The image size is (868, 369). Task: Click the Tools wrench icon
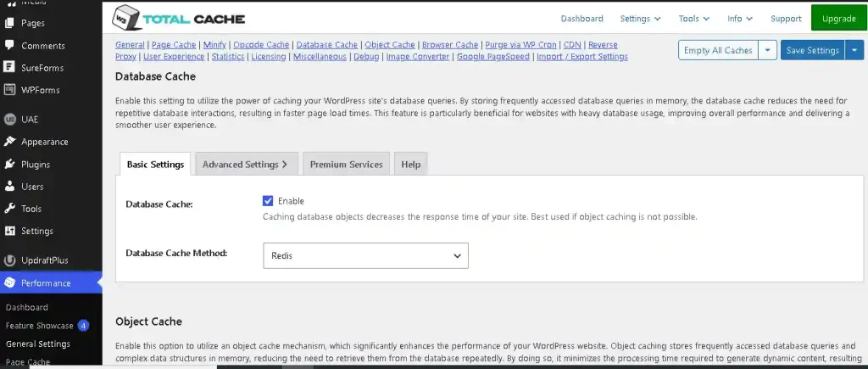pos(8,209)
